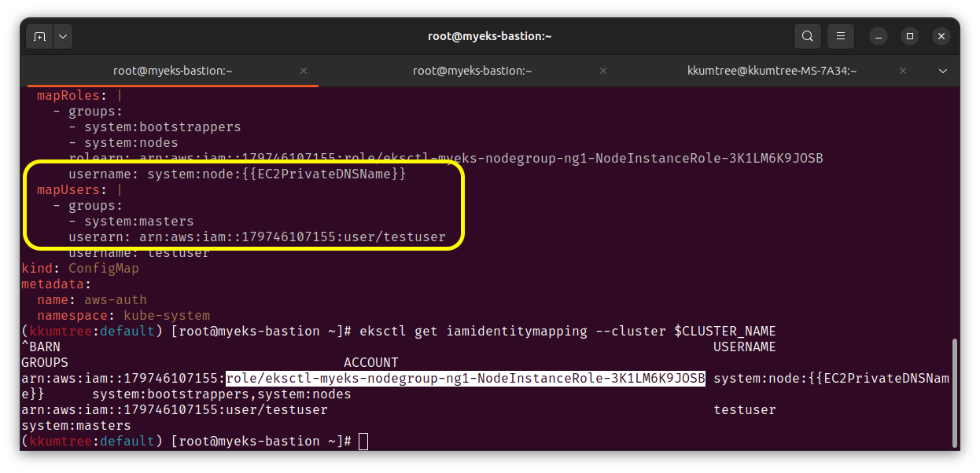Close the first root@myeks-bastion tab
This screenshot has height=473, width=980.
(x=304, y=71)
